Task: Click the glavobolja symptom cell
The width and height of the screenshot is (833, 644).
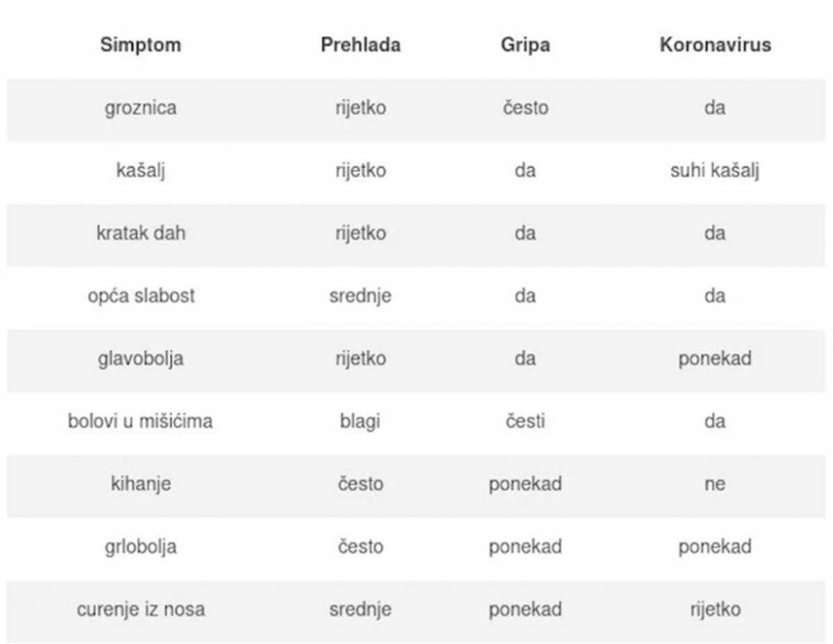Action: pyautogui.click(x=140, y=359)
